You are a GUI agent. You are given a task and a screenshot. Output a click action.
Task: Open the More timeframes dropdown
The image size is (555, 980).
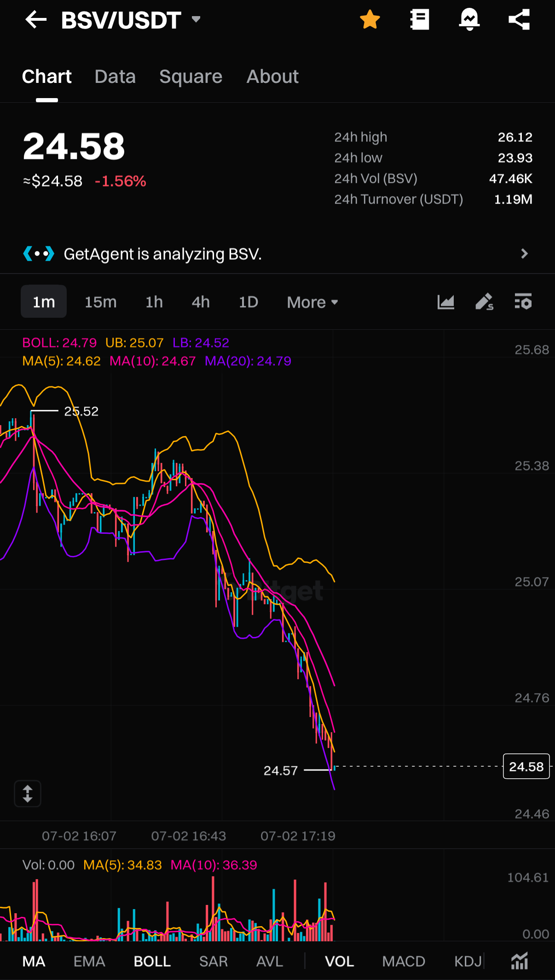[x=312, y=302]
